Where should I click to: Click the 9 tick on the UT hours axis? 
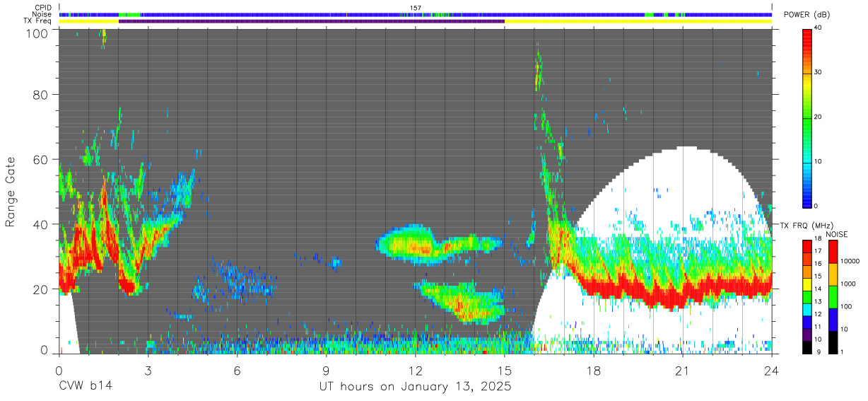pos(326,370)
